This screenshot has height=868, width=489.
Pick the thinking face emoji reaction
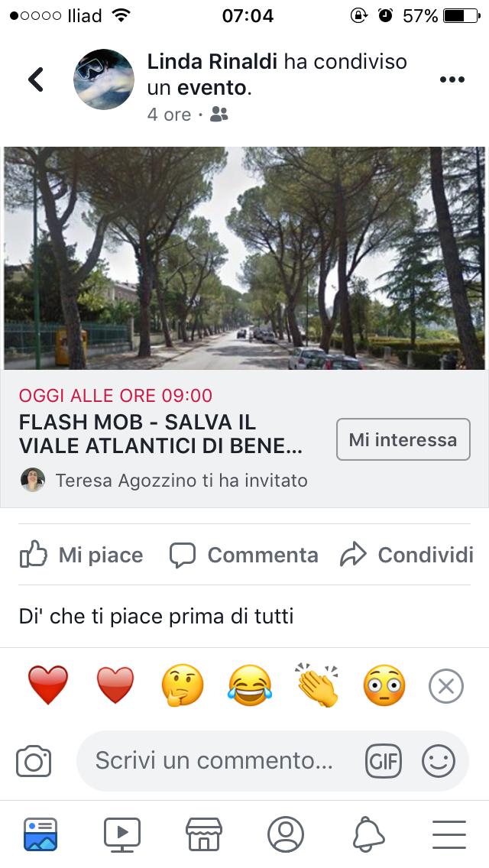pyautogui.click(x=182, y=685)
